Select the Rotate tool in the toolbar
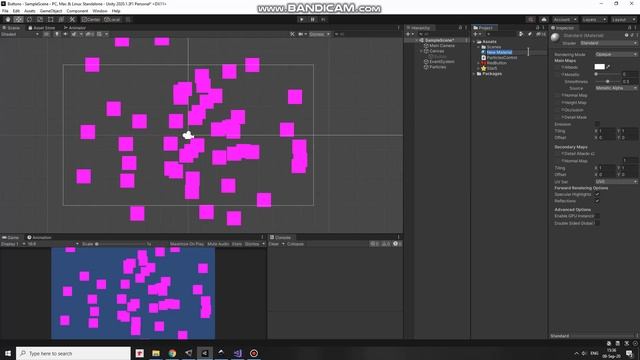 tap(29, 20)
